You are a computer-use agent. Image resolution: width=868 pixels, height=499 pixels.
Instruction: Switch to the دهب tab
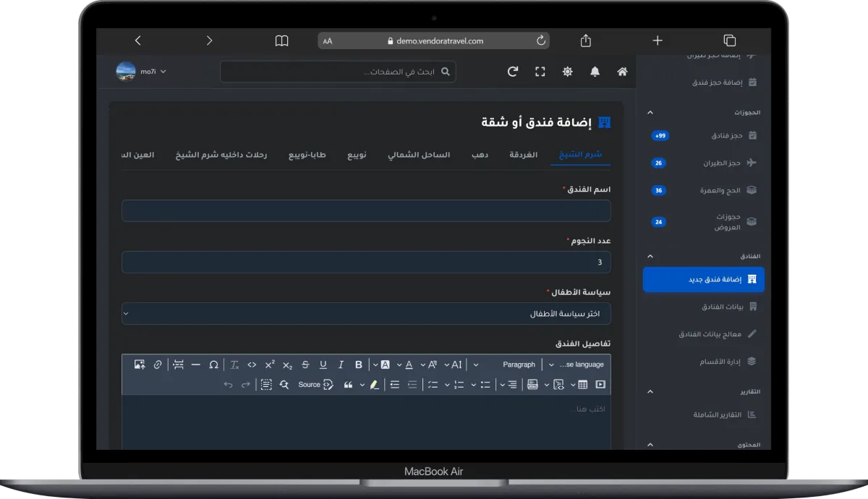(x=480, y=155)
